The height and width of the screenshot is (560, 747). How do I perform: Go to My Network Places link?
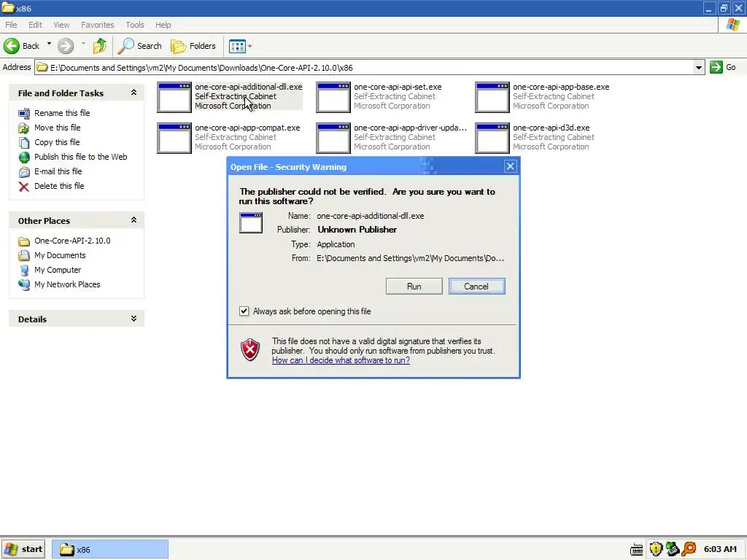(x=67, y=284)
